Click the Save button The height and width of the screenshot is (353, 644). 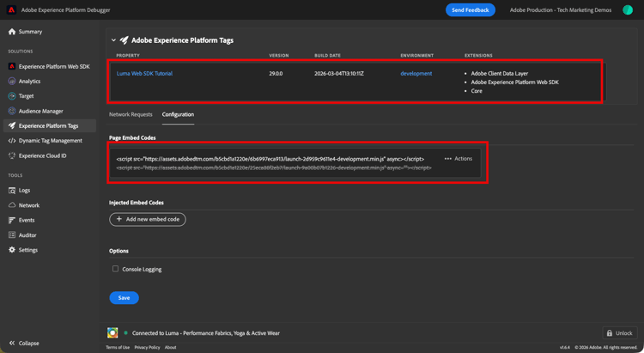click(124, 297)
